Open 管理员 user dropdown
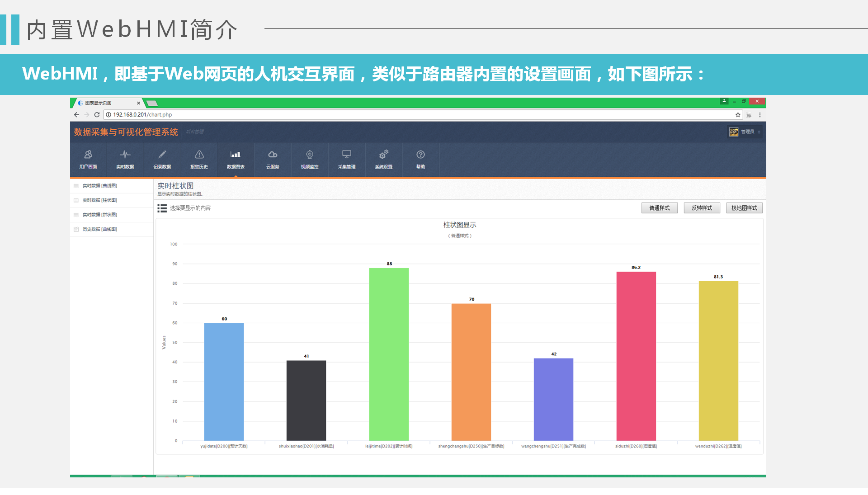This screenshot has height=495, width=868. [745, 132]
